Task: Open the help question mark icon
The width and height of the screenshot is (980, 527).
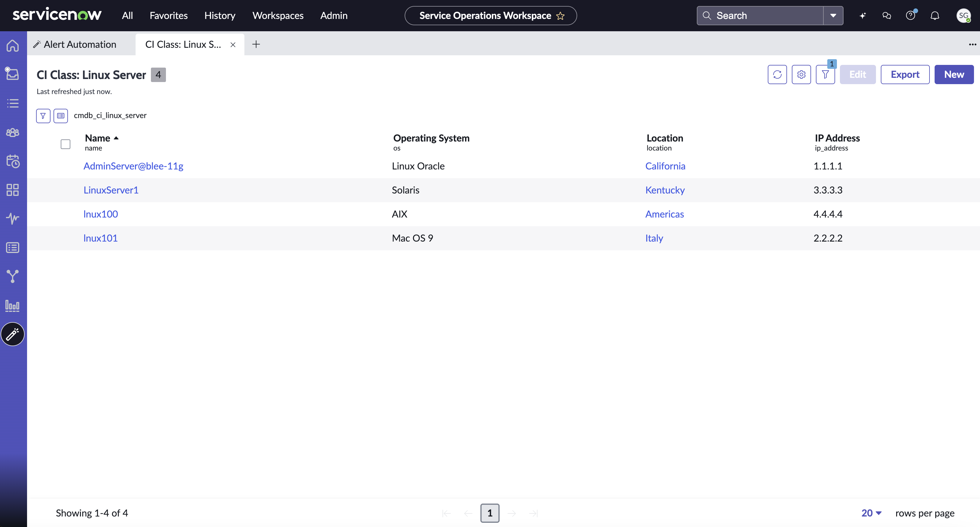Action: tap(910, 16)
